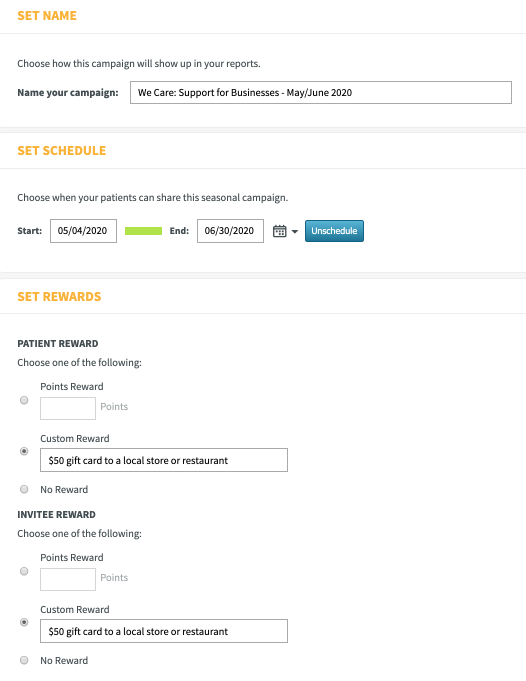
Task: Edit the patient custom reward text field
Action: point(164,460)
